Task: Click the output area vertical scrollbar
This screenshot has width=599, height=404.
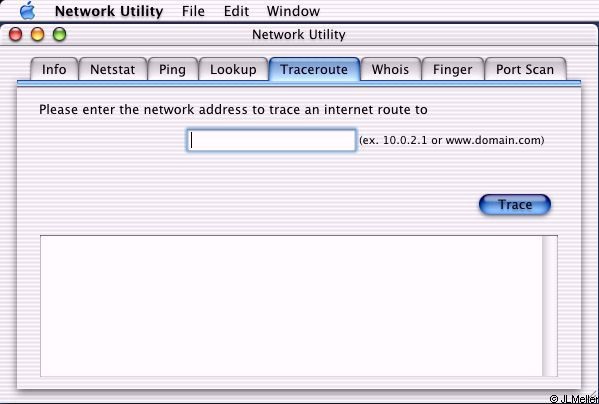Action: pyautogui.click(x=550, y=306)
